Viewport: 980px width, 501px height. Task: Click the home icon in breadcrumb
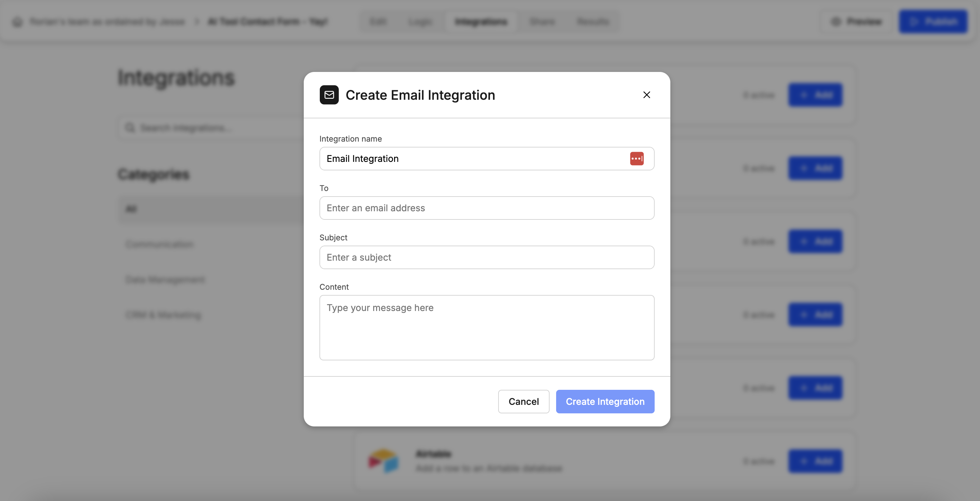tap(17, 22)
